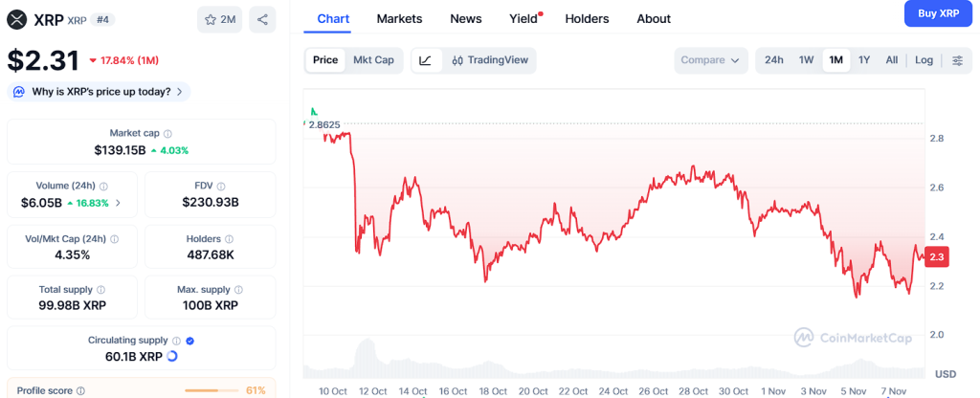Select the 1Y time range
Image resolution: width=980 pixels, height=398 pixels.
(864, 60)
